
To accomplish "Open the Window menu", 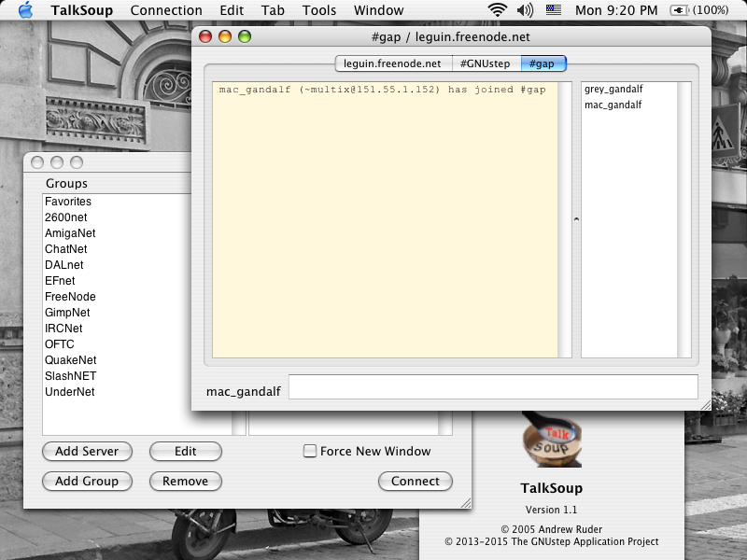I will click(x=379, y=10).
